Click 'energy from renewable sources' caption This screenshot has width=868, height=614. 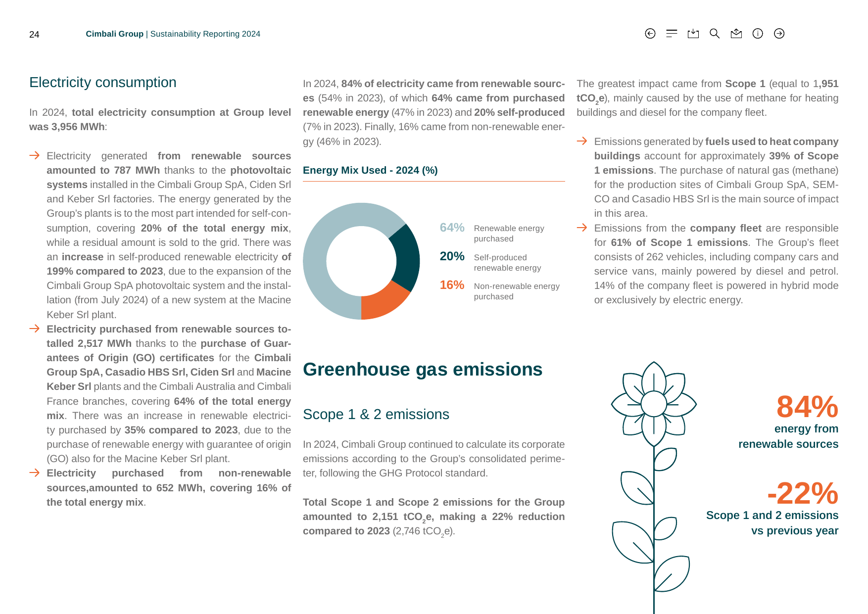pyautogui.click(x=788, y=436)
